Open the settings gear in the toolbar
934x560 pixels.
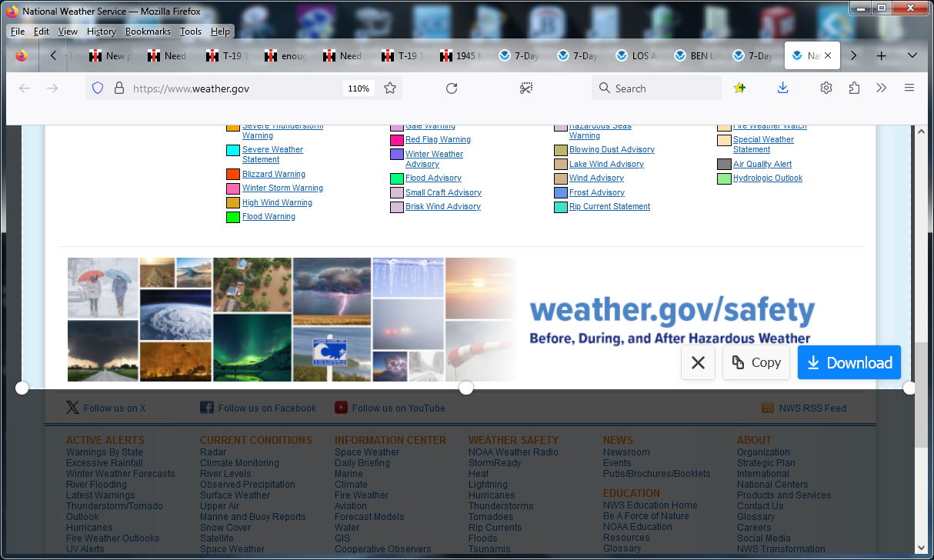click(x=826, y=88)
